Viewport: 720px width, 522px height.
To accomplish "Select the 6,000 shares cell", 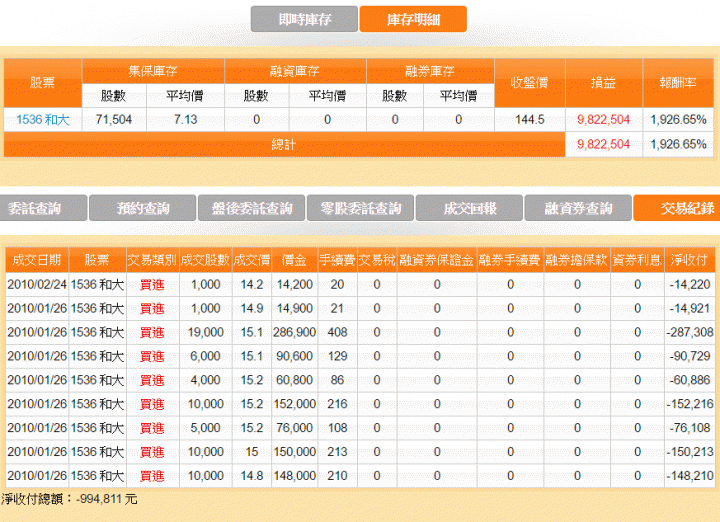I will (205, 356).
